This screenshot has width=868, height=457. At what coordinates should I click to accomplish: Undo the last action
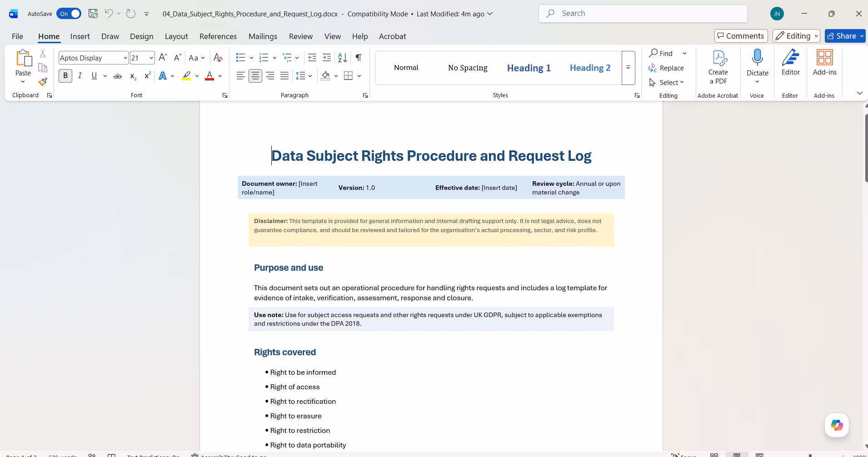[109, 14]
